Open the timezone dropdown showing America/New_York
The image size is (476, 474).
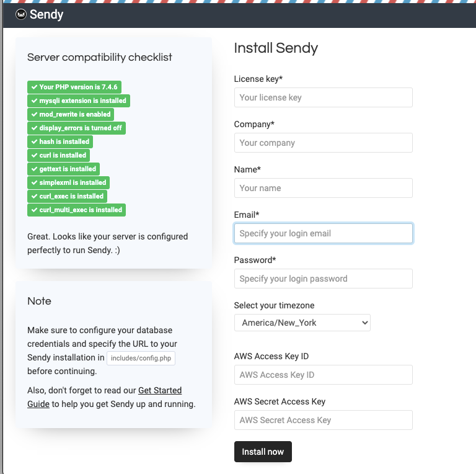(302, 323)
